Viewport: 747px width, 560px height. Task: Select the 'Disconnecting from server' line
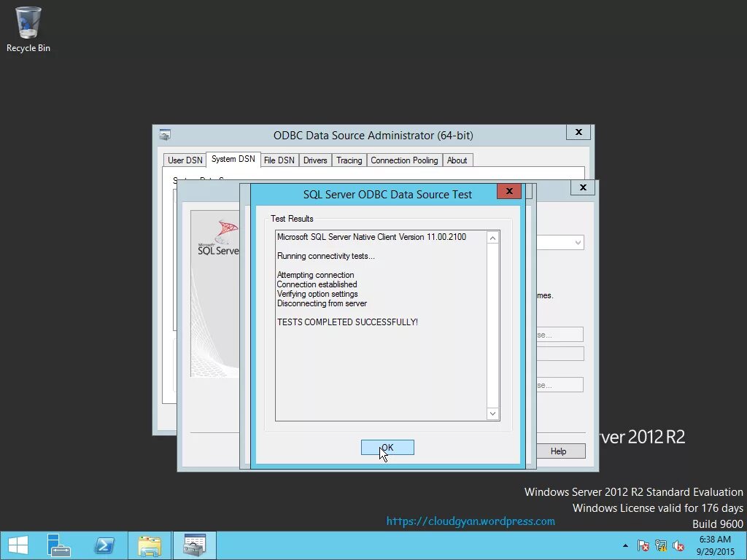[x=322, y=303]
